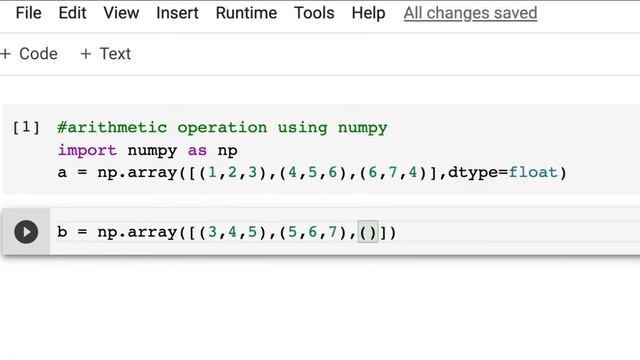Add a new Text cell
The width and height of the screenshot is (640, 360).
click(x=106, y=54)
